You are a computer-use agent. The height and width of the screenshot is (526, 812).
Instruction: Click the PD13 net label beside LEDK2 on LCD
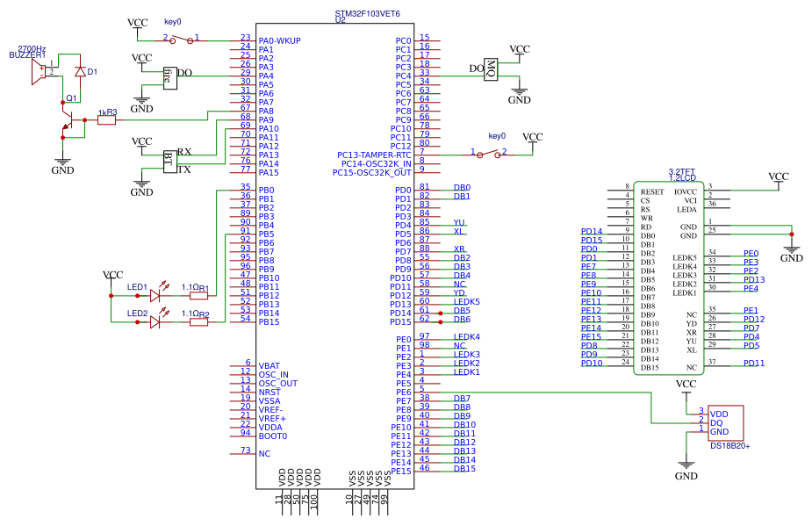(x=754, y=280)
